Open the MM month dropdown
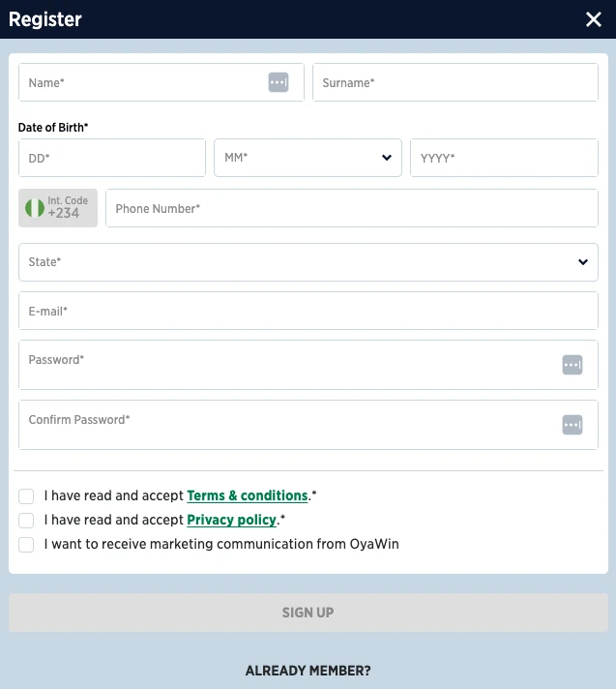This screenshot has width=616, height=689. pyautogui.click(x=308, y=158)
